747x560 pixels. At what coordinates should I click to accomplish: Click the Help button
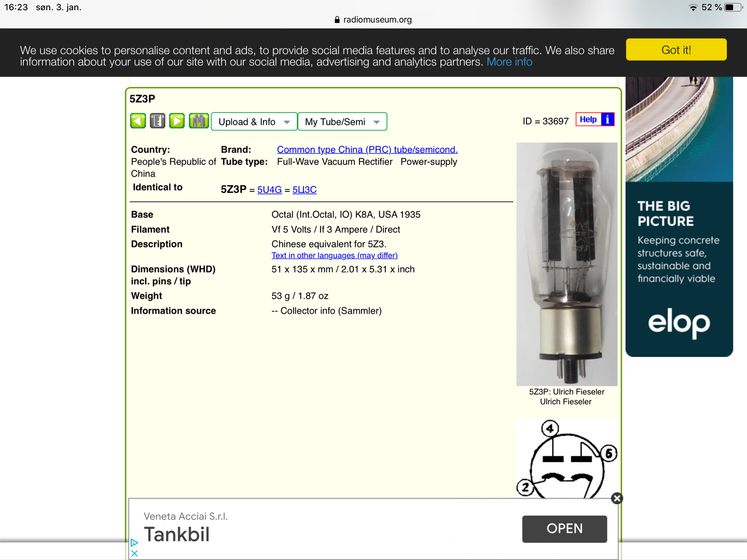click(588, 119)
